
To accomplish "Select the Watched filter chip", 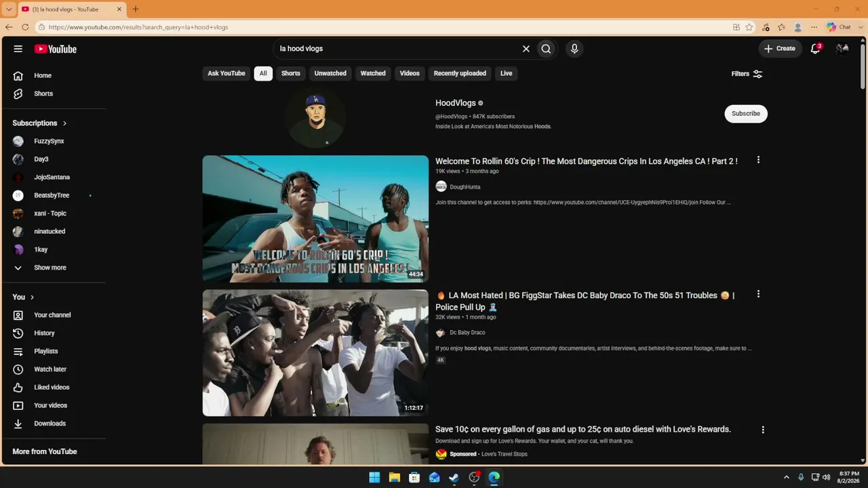I will click(373, 73).
